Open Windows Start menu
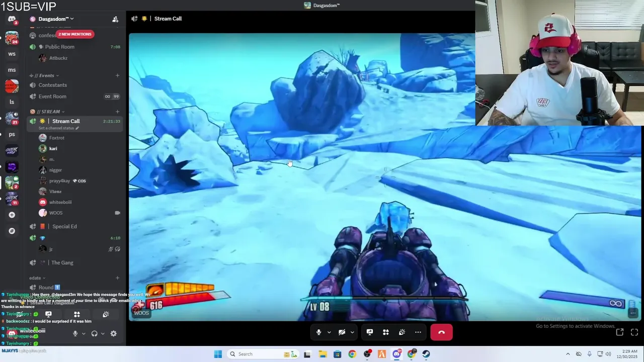Screen dimensions: 644x362 [218, 354]
